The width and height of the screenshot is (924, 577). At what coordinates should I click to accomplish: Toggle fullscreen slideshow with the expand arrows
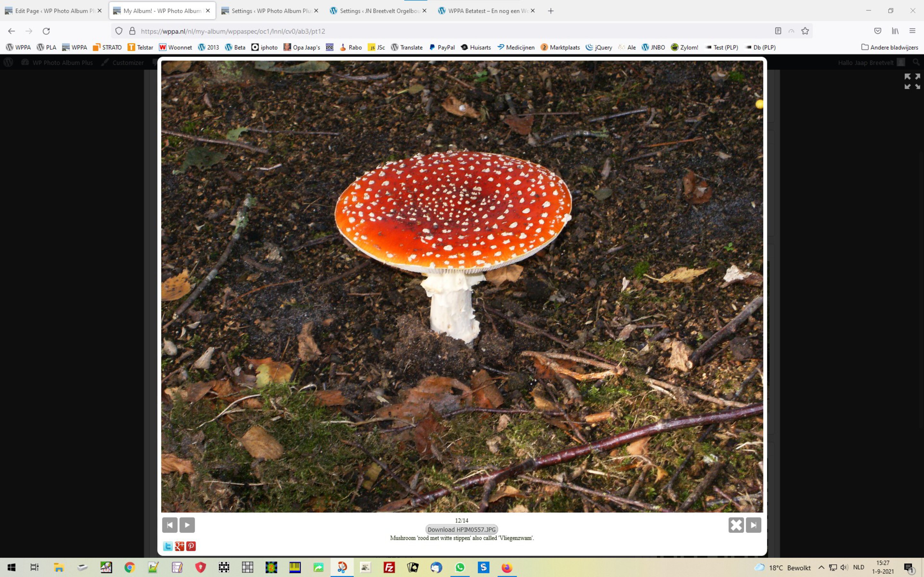coord(912,81)
